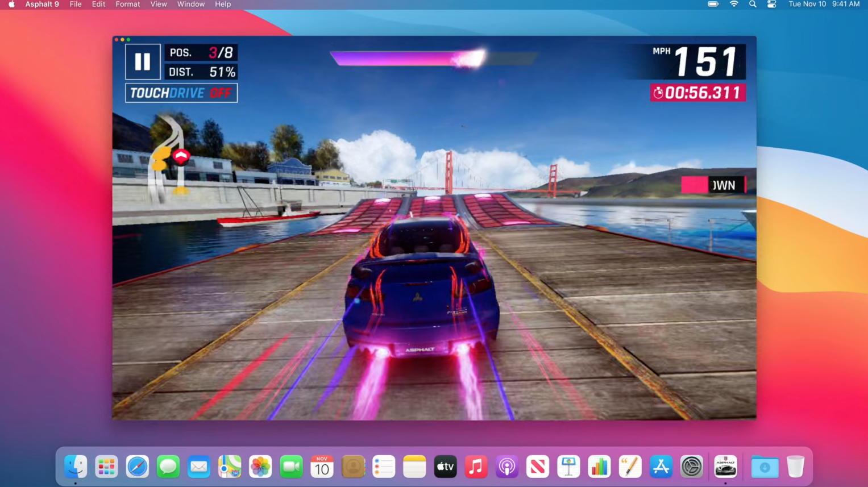Launch Safari from the Dock
868x487 pixels.
(x=137, y=467)
